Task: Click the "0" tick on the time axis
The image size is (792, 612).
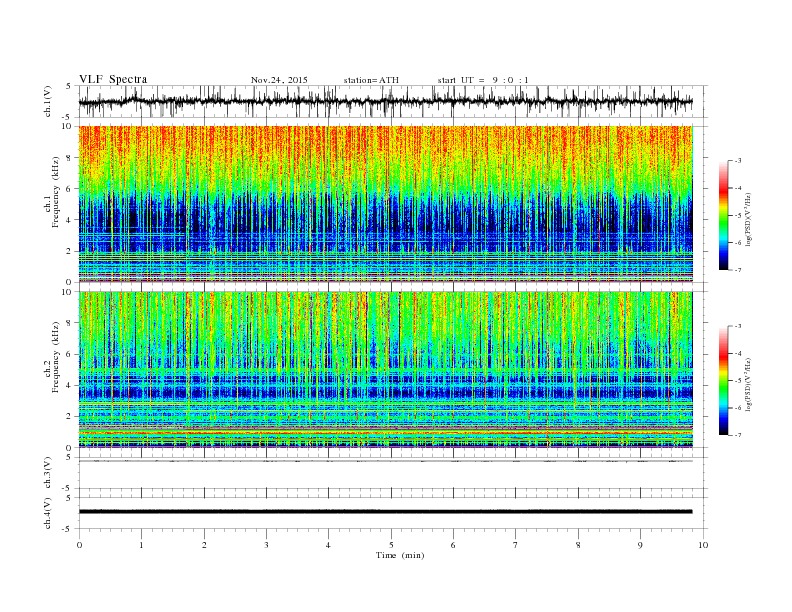Action: click(x=79, y=545)
